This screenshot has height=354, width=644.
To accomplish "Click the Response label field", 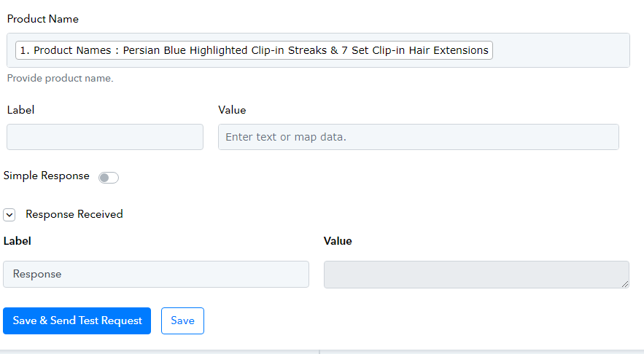I will point(156,274).
